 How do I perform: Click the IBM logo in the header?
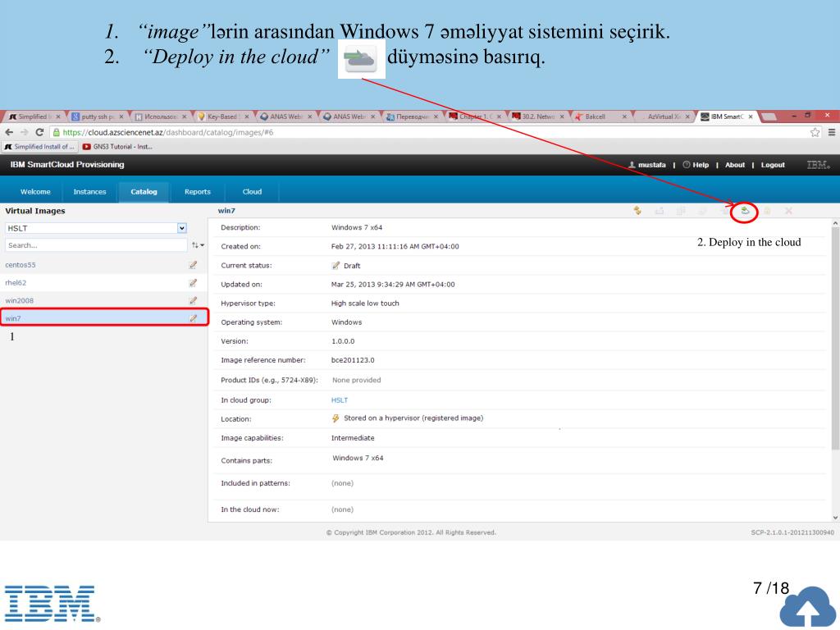click(818, 165)
